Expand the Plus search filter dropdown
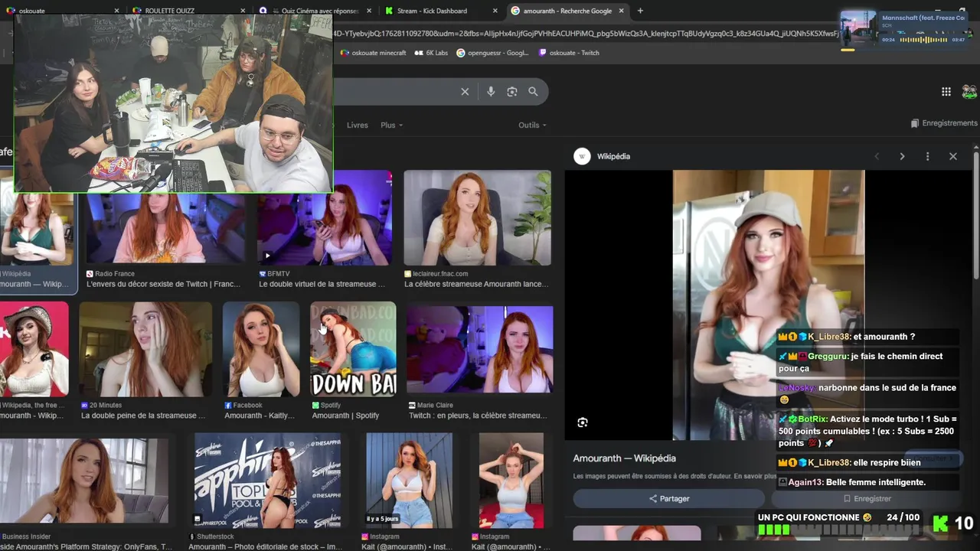Viewport: 980px width, 551px height. pyautogui.click(x=391, y=125)
